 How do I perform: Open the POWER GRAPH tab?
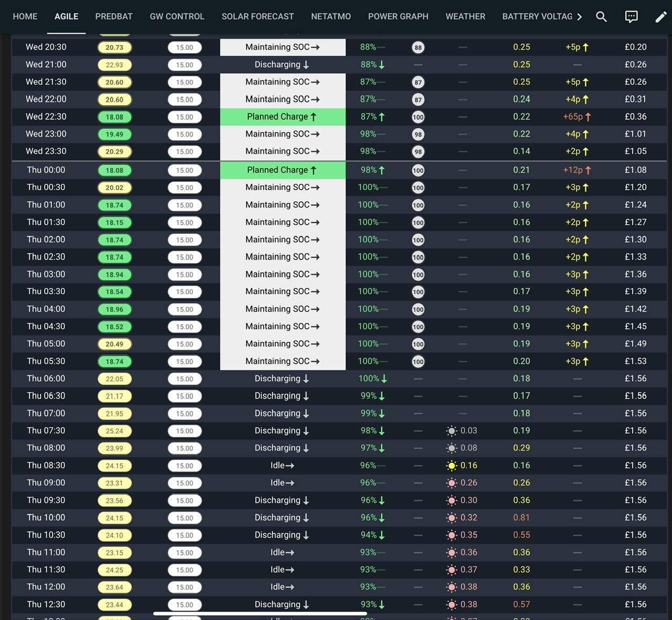pos(398,17)
